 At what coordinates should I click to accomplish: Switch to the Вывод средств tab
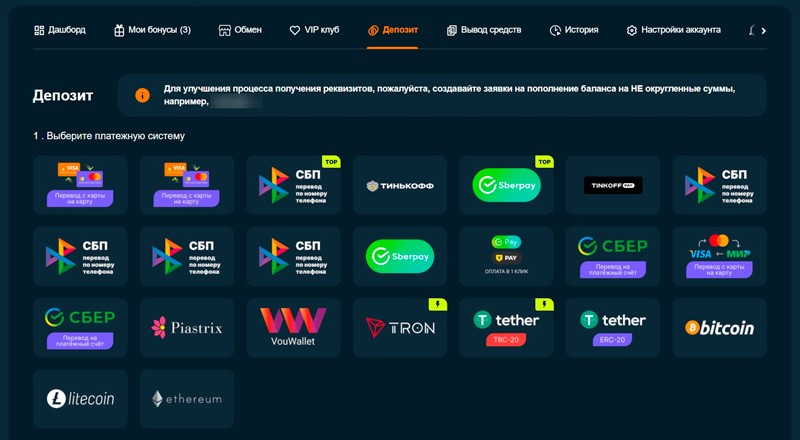(x=484, y=30)
